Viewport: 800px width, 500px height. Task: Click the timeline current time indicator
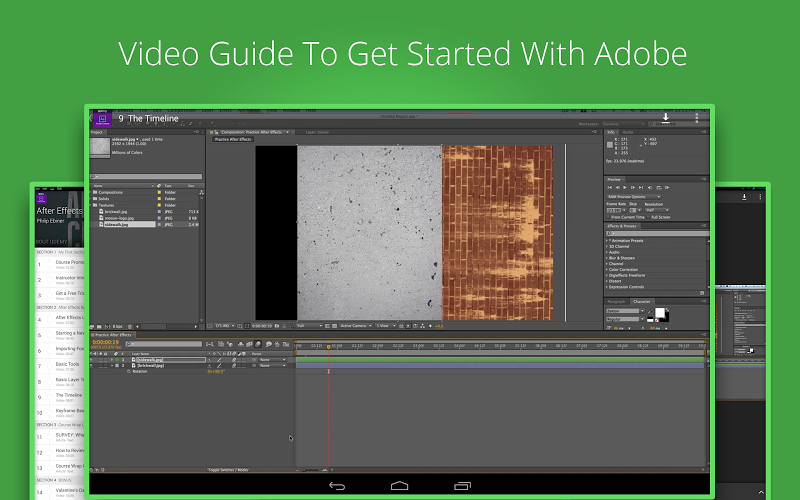[x=329, y=346]
